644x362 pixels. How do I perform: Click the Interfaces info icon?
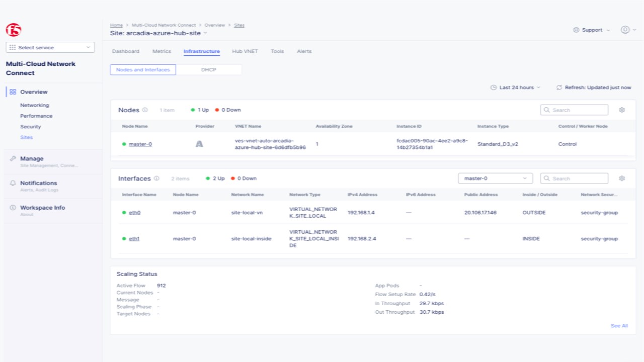point(156,178)
